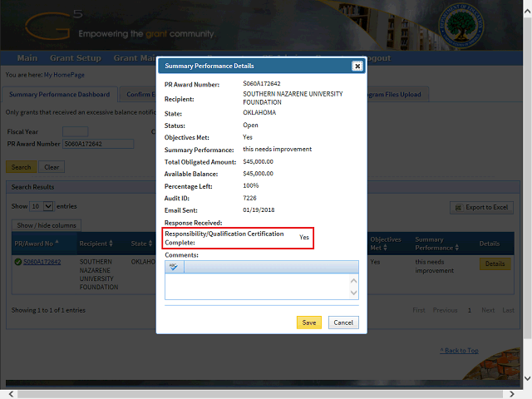Click the Department of Education seal logo
This screenshot has width=532, height=399.
click(461, 27)
